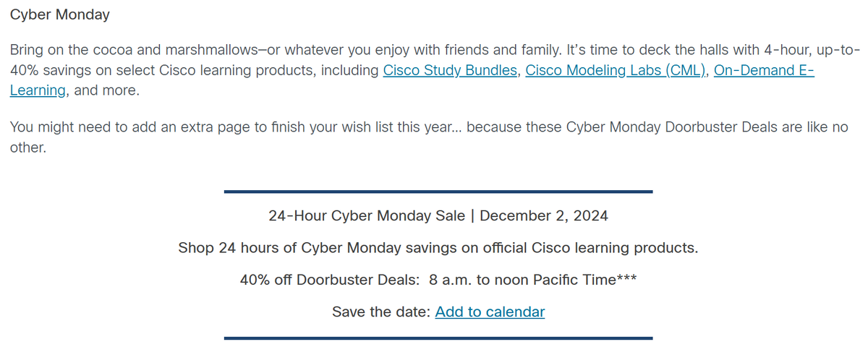Click the "8 a.m. to noon Pacific Time***" text

pyautogui.click(x=532, y=280)
